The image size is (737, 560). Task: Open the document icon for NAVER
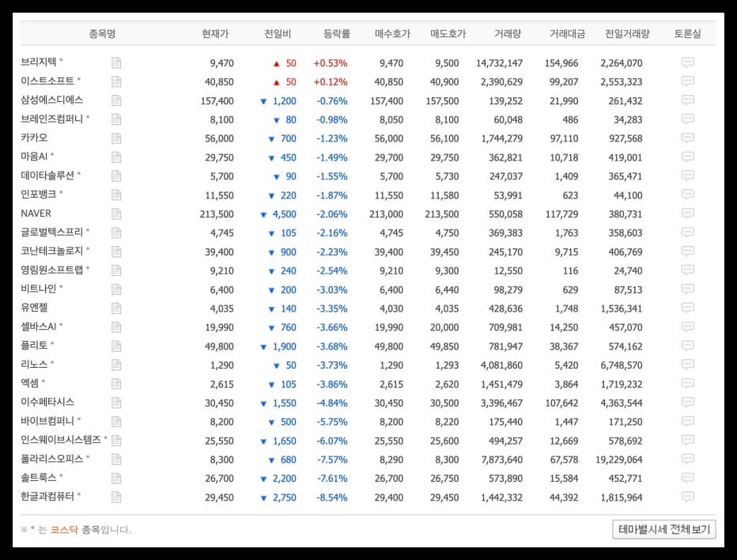116,214
